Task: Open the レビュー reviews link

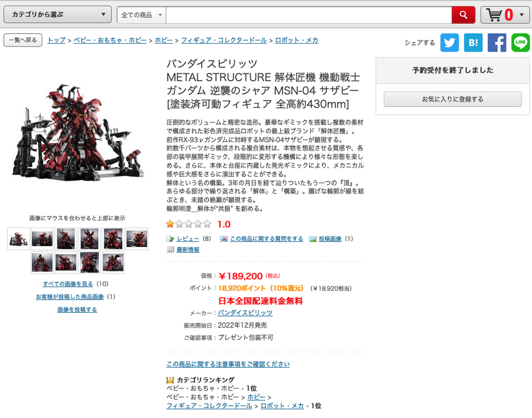Action: (188, 239)
